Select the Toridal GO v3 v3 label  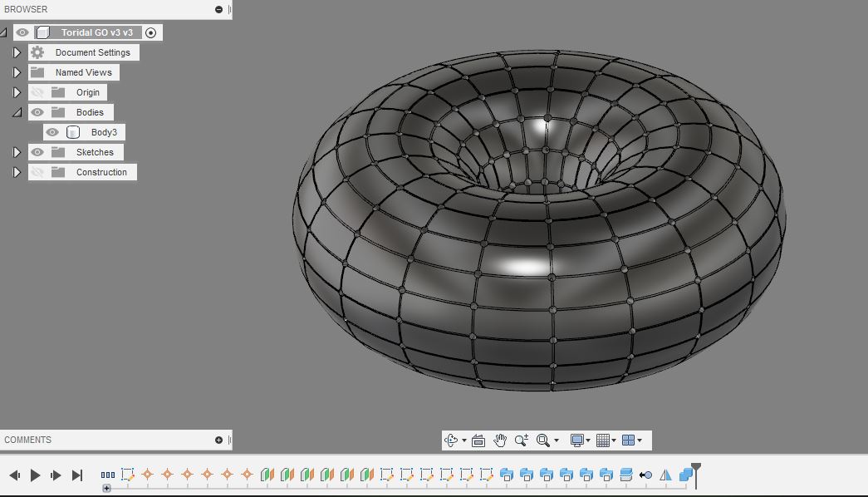[x=97, y=32]
